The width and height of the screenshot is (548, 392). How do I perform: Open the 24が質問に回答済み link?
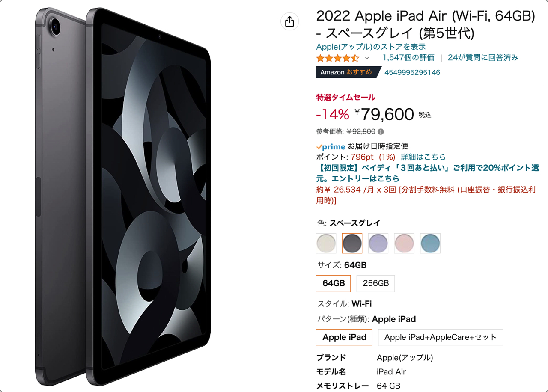pos(483,58)
